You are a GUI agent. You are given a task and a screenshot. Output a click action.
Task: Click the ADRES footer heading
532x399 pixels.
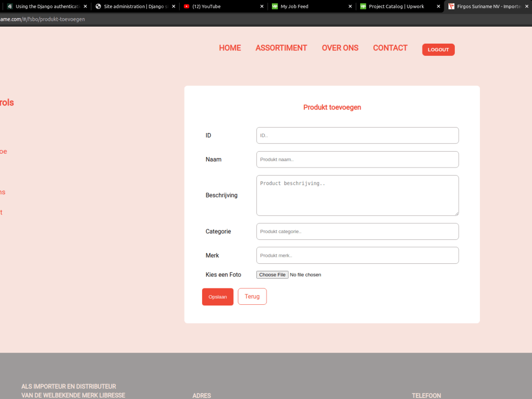(202, 396)
